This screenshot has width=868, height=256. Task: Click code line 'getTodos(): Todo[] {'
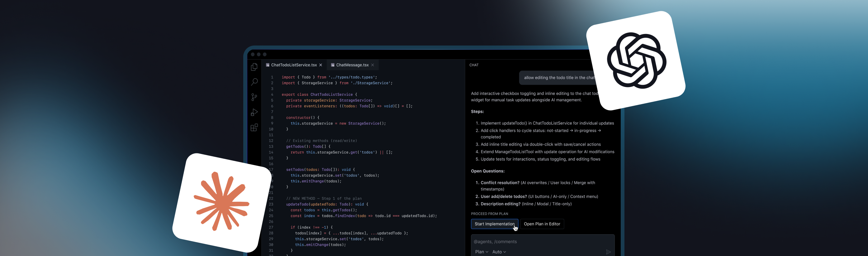point(308,146)
